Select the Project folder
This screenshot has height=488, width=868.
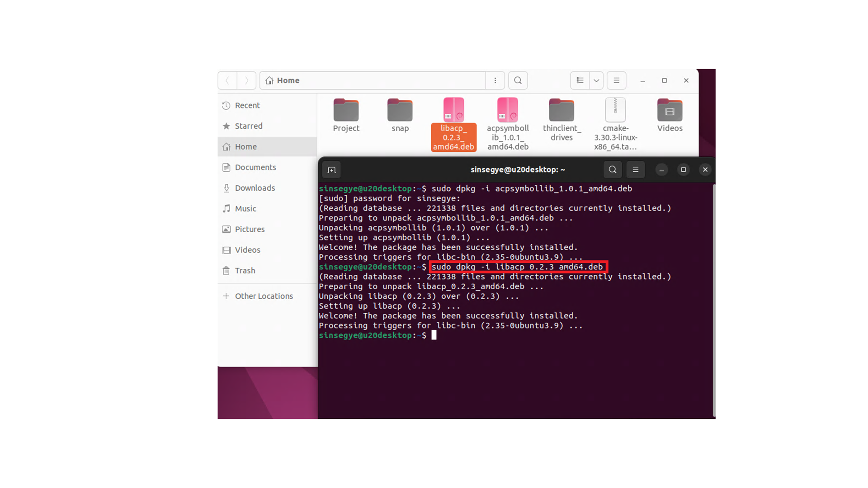tap(346, 111)
